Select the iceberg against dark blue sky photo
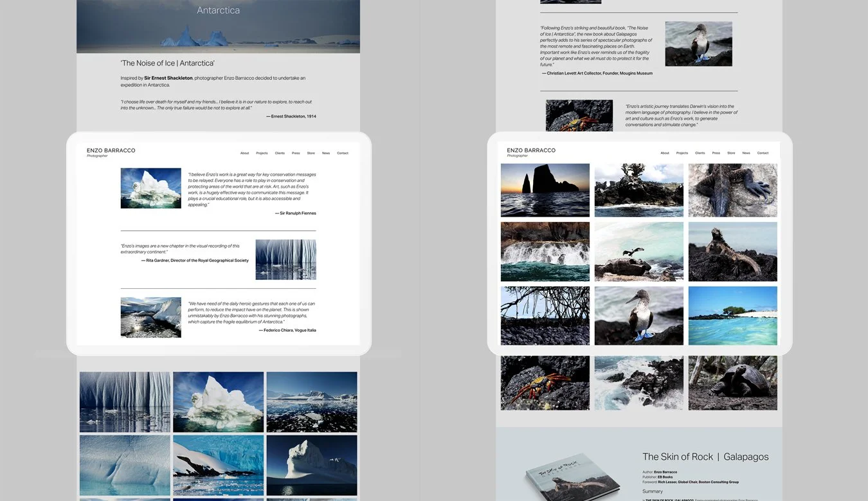Viewport: 868px width, 501px height. point(312,465)
